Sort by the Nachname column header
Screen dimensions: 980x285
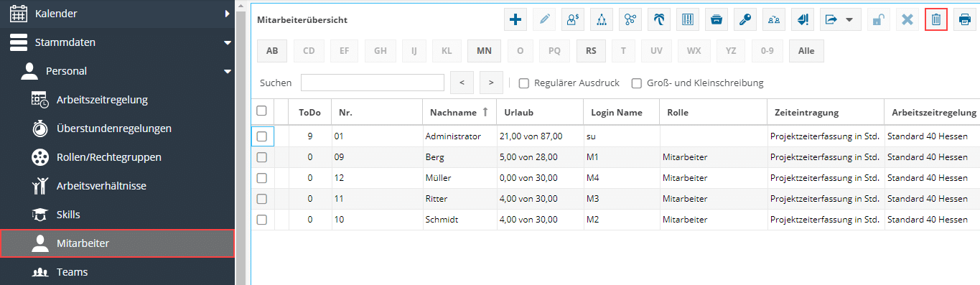pos(454,112)
